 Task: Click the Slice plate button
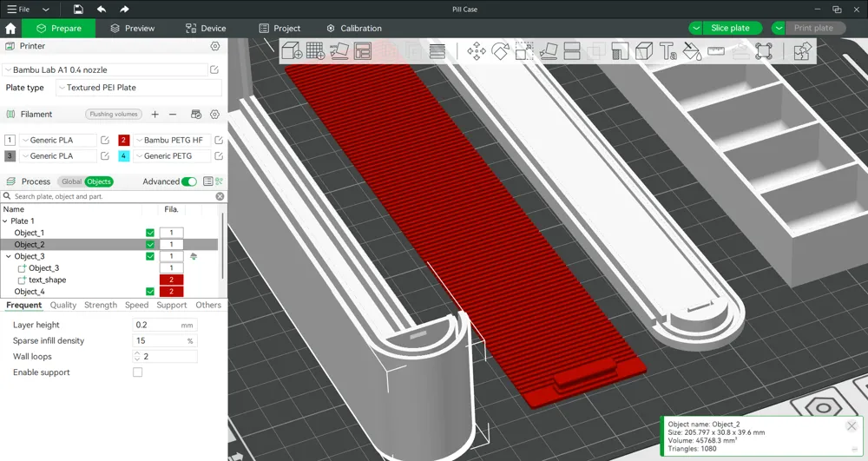tap(731, 29)
